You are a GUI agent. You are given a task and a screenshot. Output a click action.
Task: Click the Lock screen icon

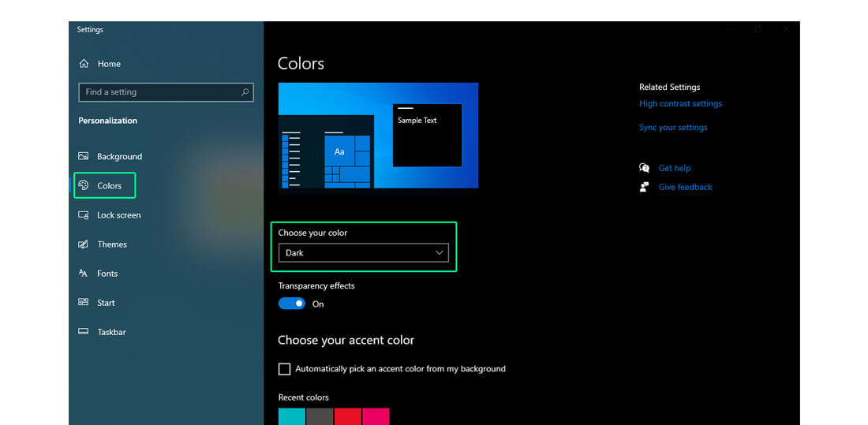[x=83, y=214]
